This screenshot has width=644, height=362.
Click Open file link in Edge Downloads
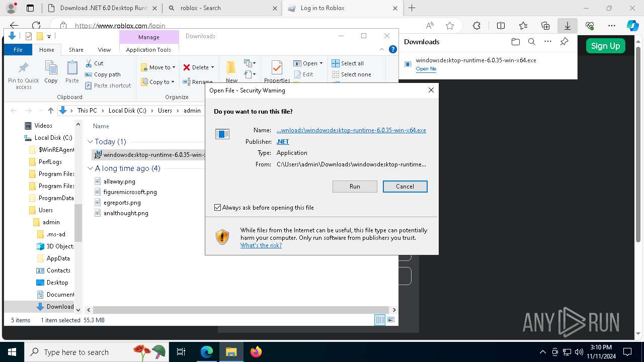coord(426,69)
